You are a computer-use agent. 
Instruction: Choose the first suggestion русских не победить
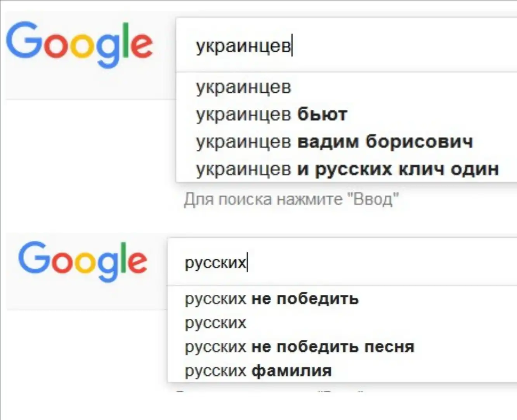click(272, 299)
